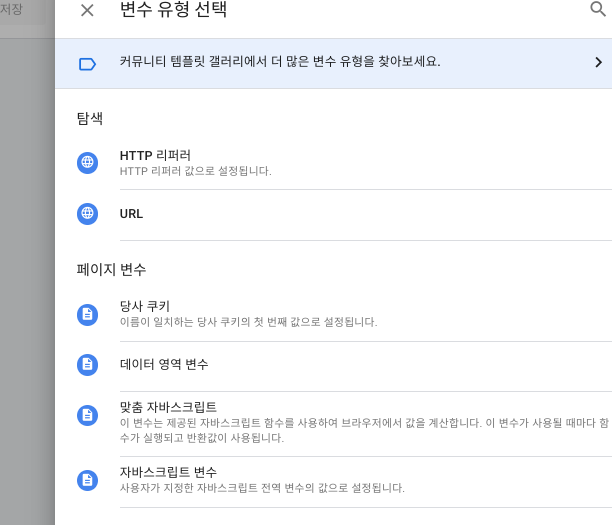This screenshot has height=525, width=612.
Task: Select the 당사 쿠키 variable type
Action: 145,306
